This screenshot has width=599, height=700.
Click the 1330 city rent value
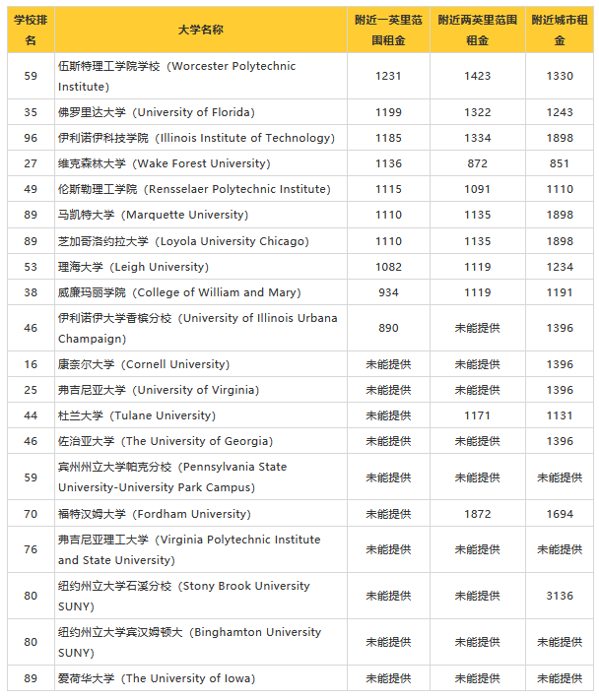(560, 76)
